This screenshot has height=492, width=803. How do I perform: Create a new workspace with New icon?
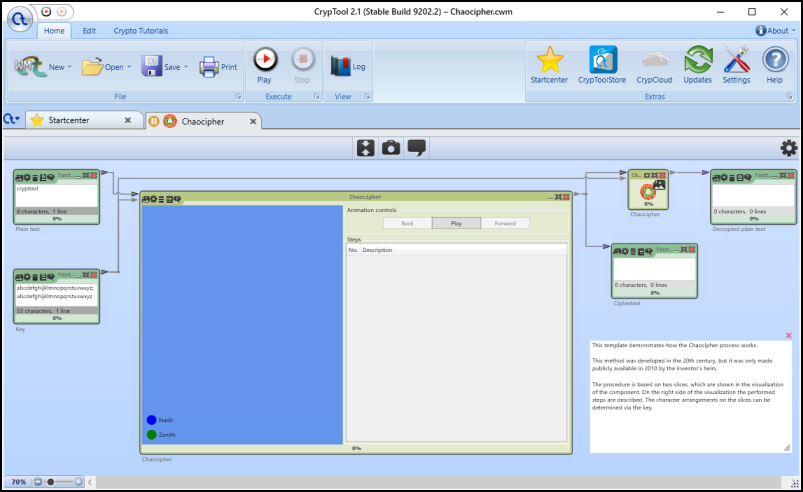point(30,67)
